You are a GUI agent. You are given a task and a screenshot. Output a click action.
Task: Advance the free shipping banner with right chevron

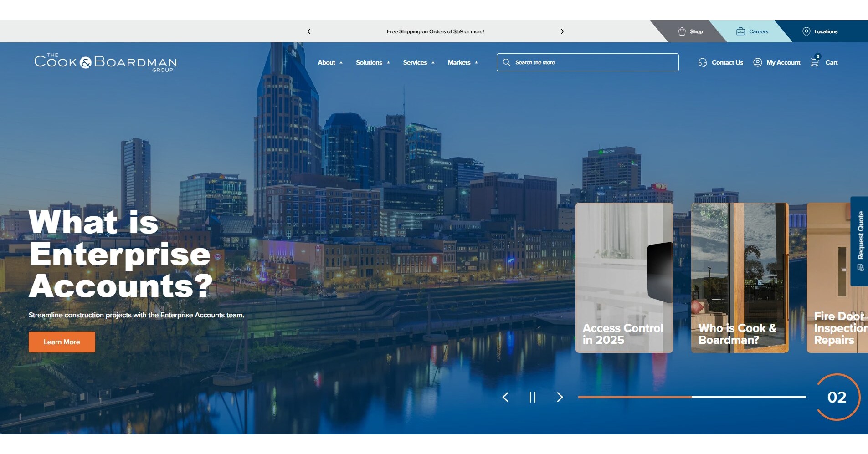tap(562, 31)
